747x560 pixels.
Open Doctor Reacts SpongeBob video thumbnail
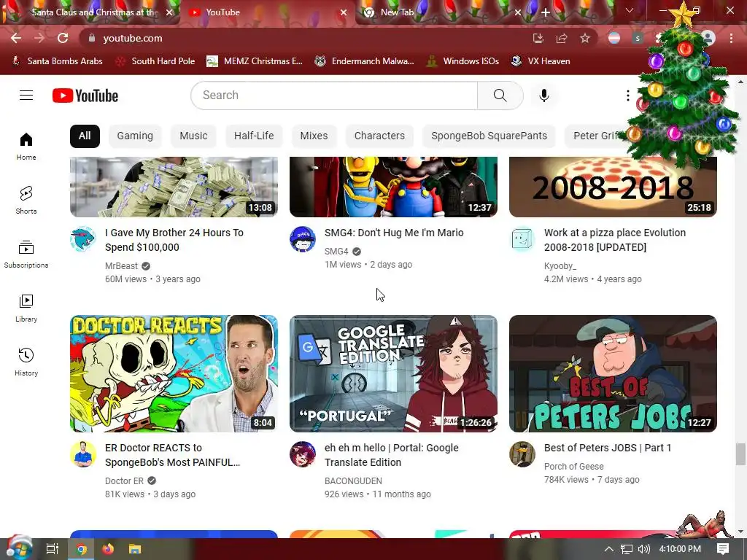(x=174, y=373)
